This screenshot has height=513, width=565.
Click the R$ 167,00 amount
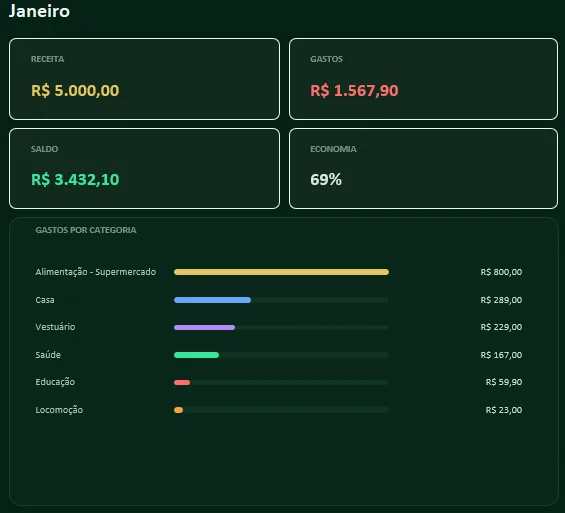point(501,355)
